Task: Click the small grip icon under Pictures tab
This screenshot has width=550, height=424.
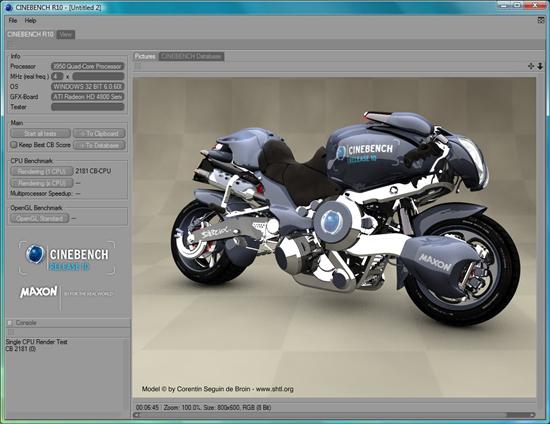Action: 138,66
